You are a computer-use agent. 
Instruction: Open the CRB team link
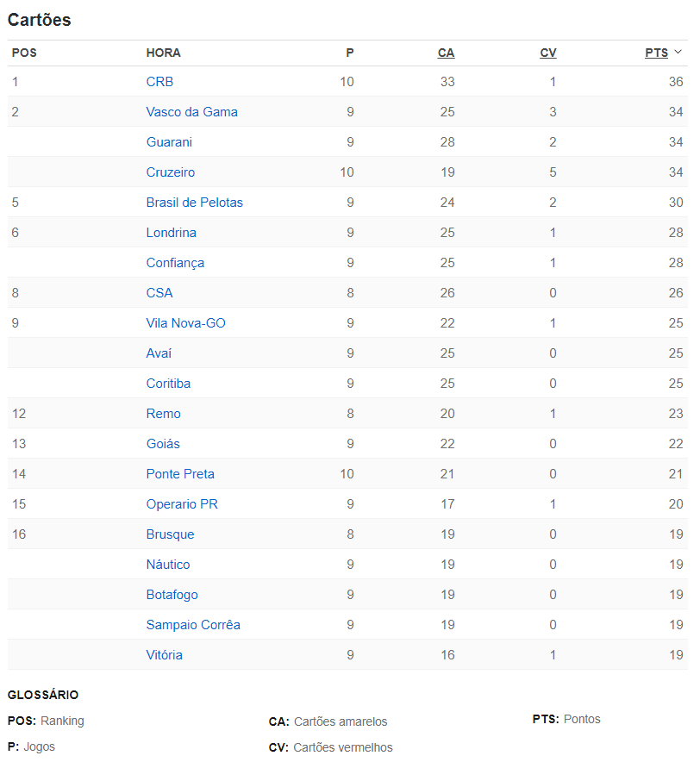(x=159, y=82)
